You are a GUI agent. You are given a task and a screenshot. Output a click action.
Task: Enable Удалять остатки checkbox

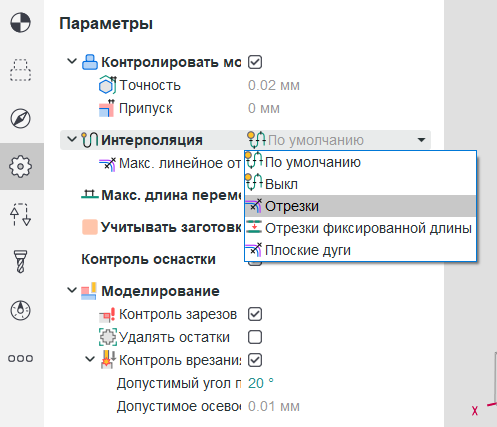[x=255, y=337]
